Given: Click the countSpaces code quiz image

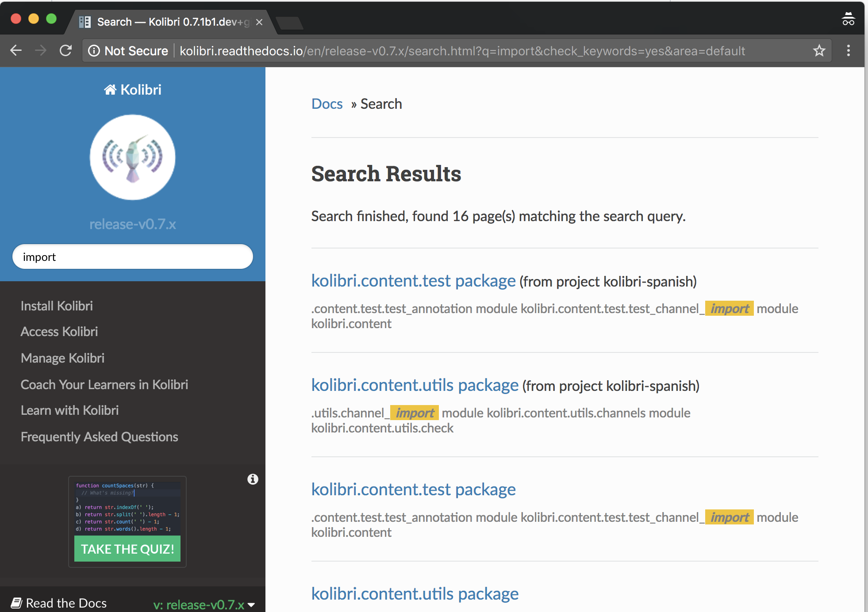Looking at the screenshot, I should click(x=127, y=508).
